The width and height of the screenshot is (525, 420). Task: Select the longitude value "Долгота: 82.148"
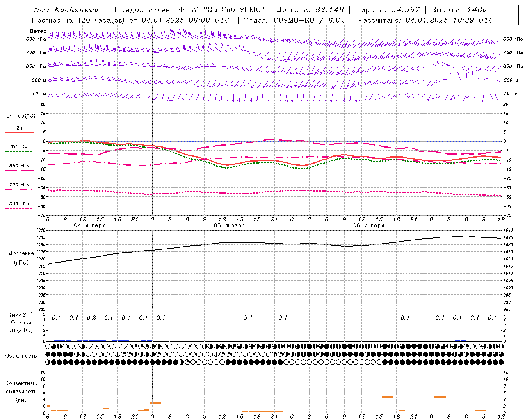(x=310, y=10)
